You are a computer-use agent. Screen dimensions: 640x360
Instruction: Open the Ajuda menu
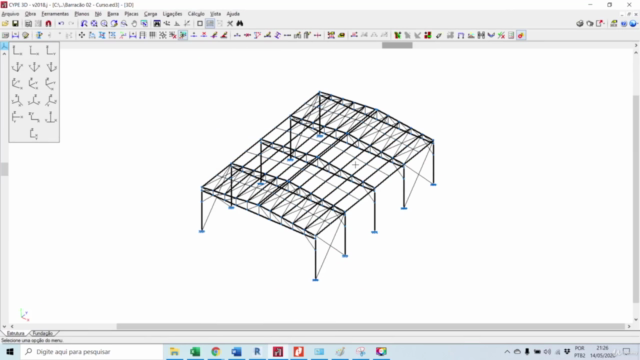pyautogui.click(x=233, y=14)
